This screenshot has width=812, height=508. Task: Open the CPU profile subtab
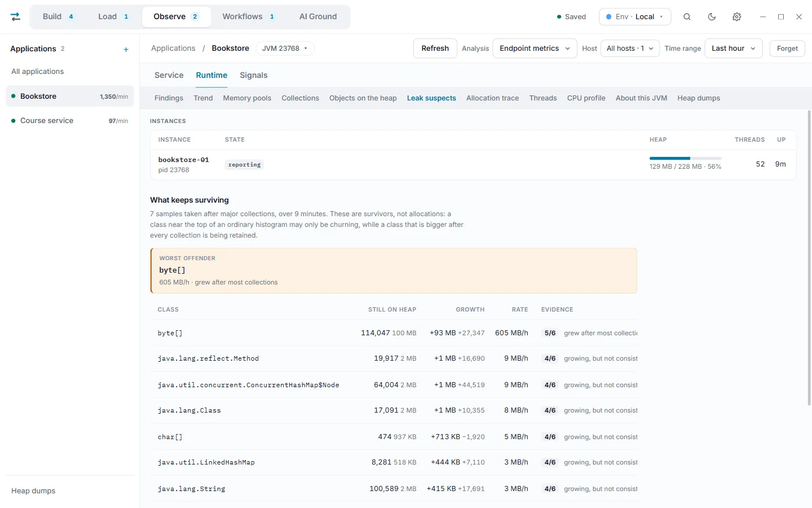pos(586,98)
